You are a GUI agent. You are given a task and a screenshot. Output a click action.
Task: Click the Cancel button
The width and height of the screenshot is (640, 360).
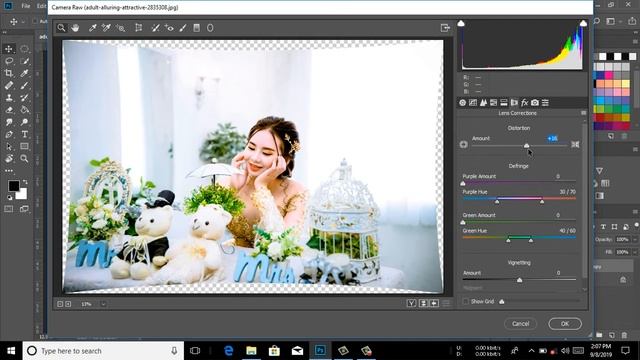(x=520, y=324)
